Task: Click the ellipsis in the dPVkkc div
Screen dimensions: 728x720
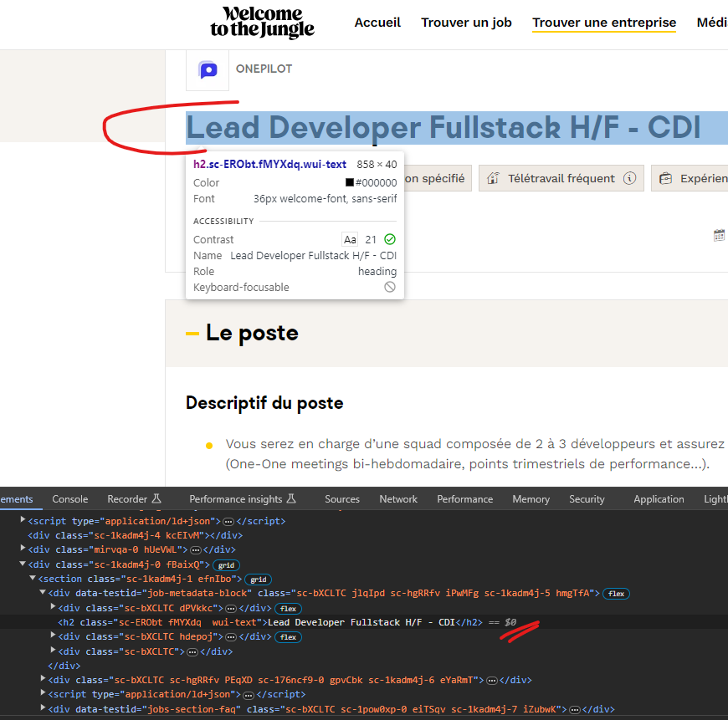Action: [x=231, y=609]
